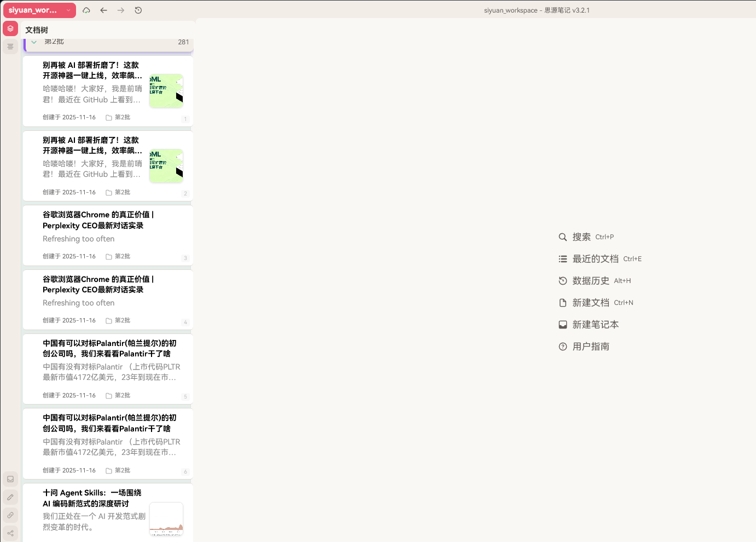Click the 创建于 2025-11-16 date on card numbered 6
The height and width of the screenshot is (542, 756).
pos(69,471)
